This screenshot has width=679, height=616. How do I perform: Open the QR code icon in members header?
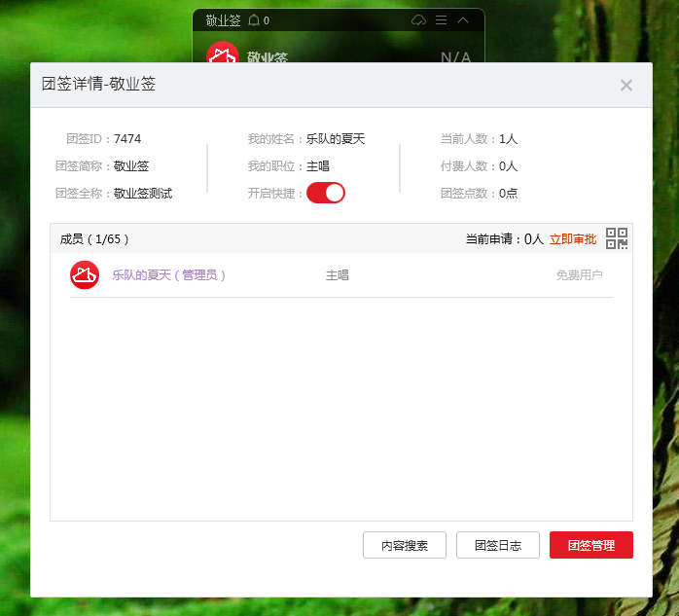click(617, 238)
